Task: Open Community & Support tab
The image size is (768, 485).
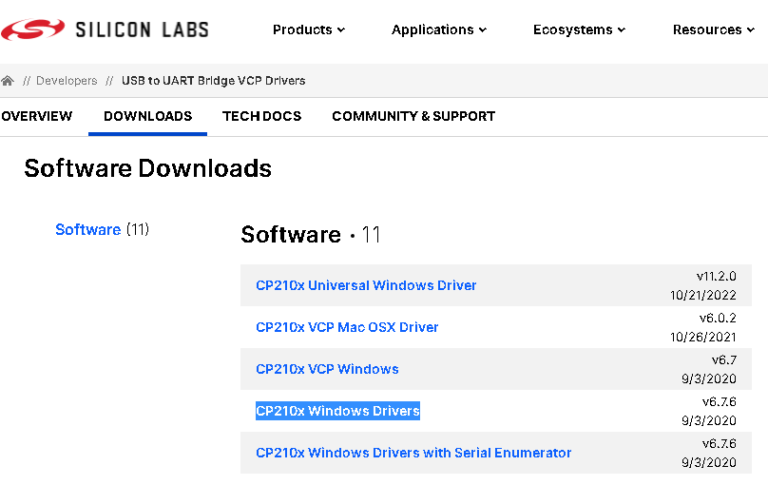Action: [414, 116]
